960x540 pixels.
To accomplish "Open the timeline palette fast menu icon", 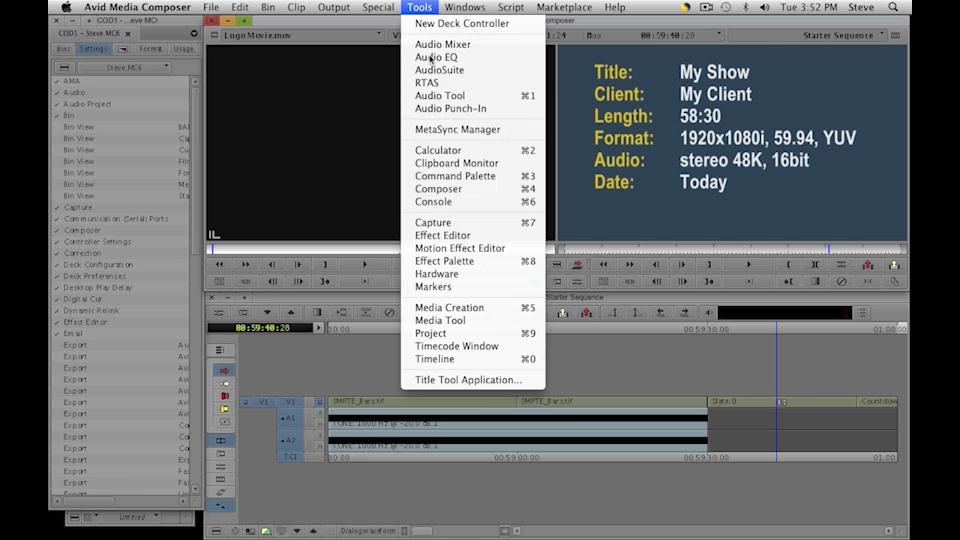I will coord(220,350).
